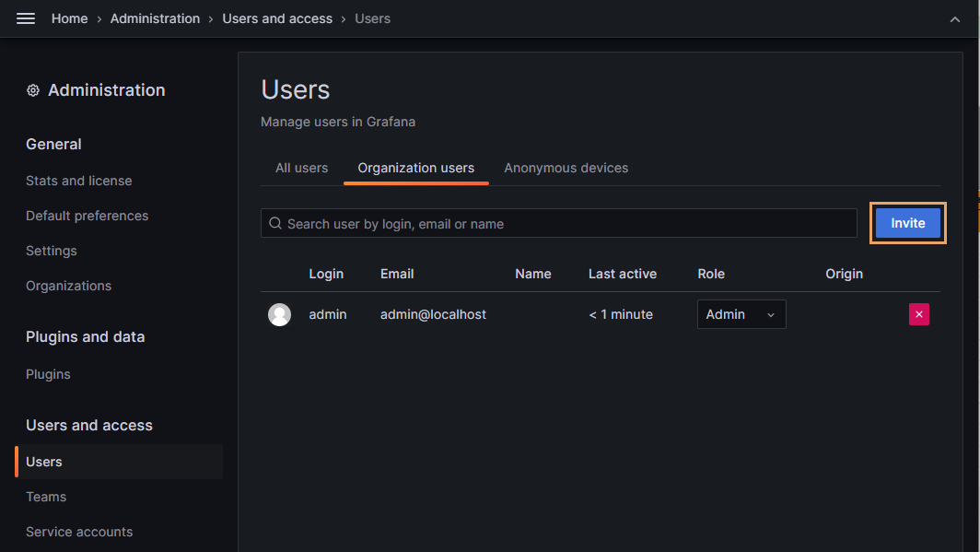Open the Anonymous devices tab
Viewport: 980px width, 552px height.
pos(566,168)
